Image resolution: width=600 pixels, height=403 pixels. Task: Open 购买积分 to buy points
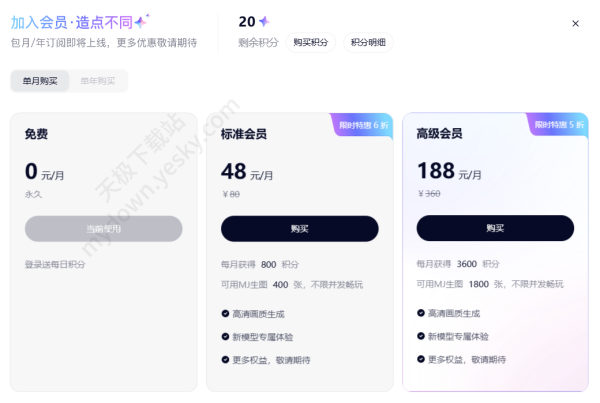pyautogui.click(x=311, y=42)
